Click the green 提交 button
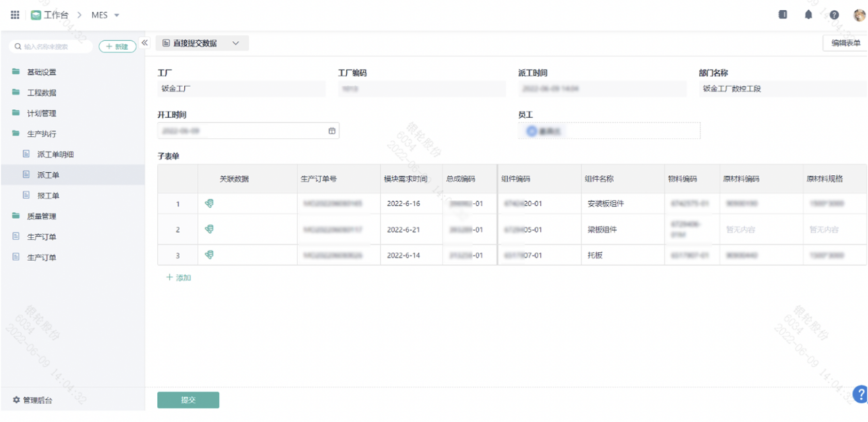Image resolution: width=868 pixels, height=422 pixels. [x=188, y=400]
